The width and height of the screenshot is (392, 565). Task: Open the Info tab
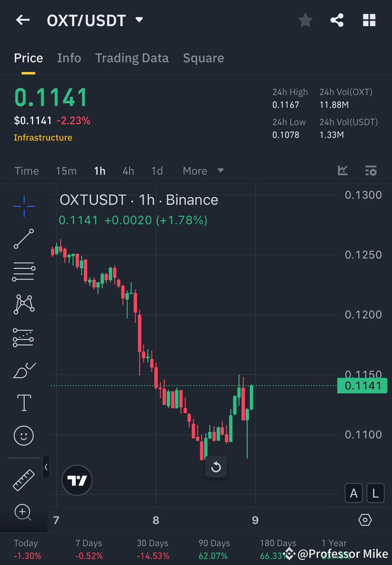pyautogui.click(x=69, y=58)
